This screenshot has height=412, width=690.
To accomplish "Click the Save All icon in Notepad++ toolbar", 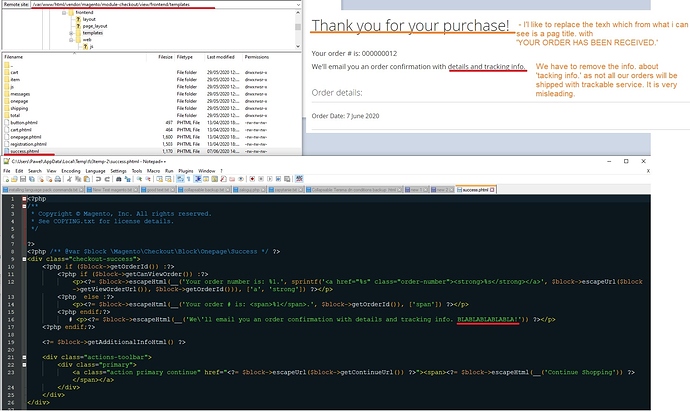I will pos(32,179).
